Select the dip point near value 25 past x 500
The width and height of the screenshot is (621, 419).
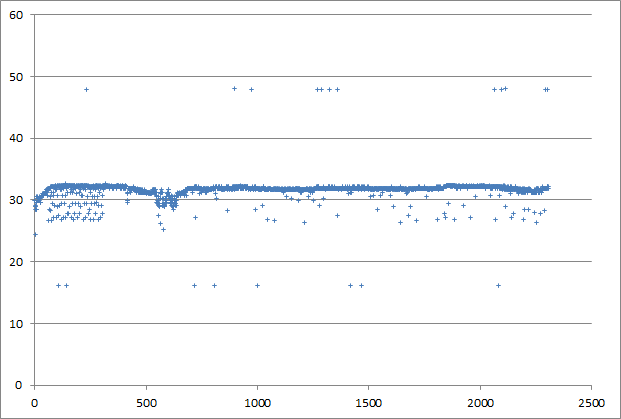point(163,229)
